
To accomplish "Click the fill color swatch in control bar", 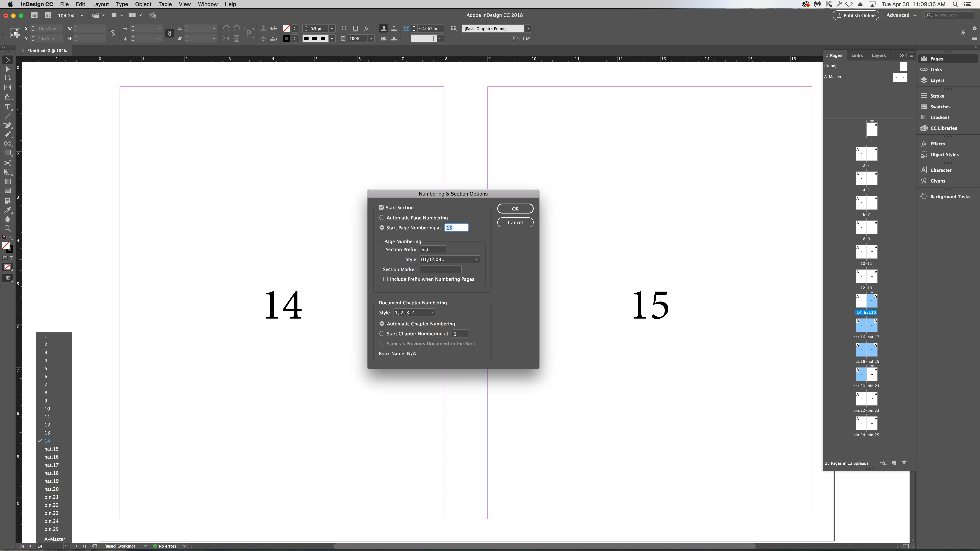I will [287, 29].
